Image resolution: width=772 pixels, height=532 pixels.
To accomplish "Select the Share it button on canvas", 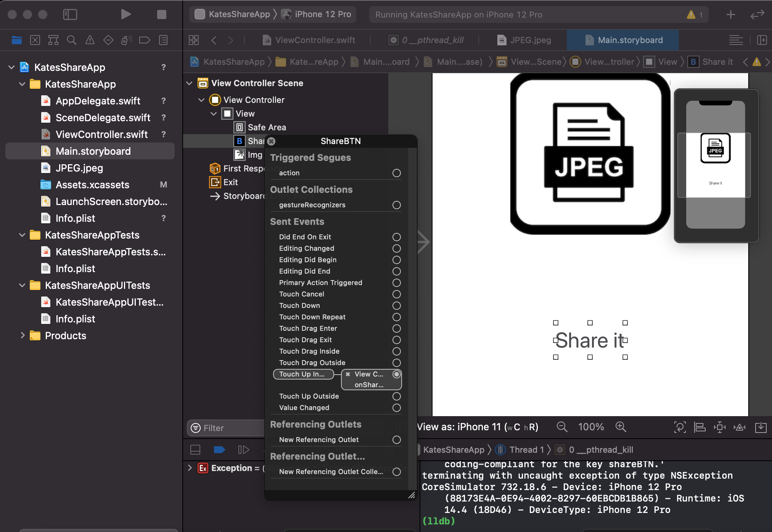I will pos(590,340).
